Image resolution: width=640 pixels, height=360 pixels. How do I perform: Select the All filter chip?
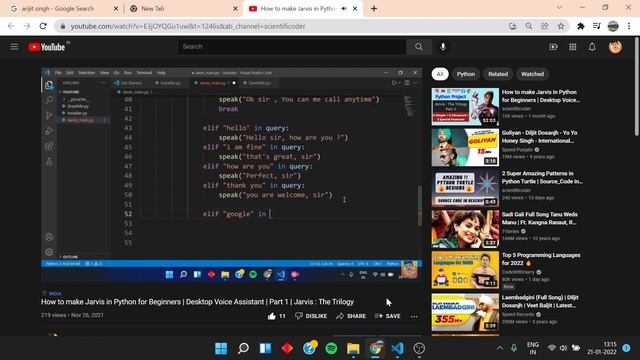pyautogui.click(x=440, y=74)
